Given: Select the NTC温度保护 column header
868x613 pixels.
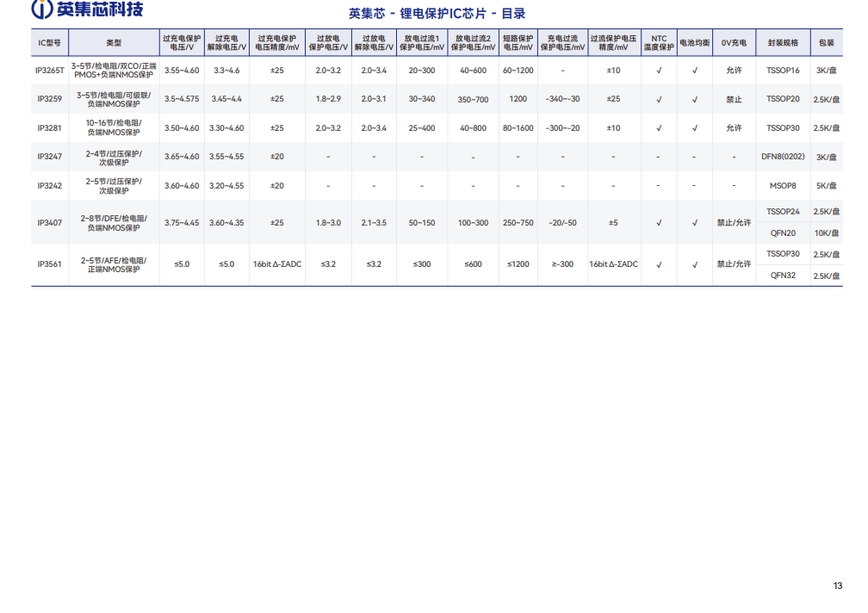Looking at the screenshot, I should coord(659,42).
